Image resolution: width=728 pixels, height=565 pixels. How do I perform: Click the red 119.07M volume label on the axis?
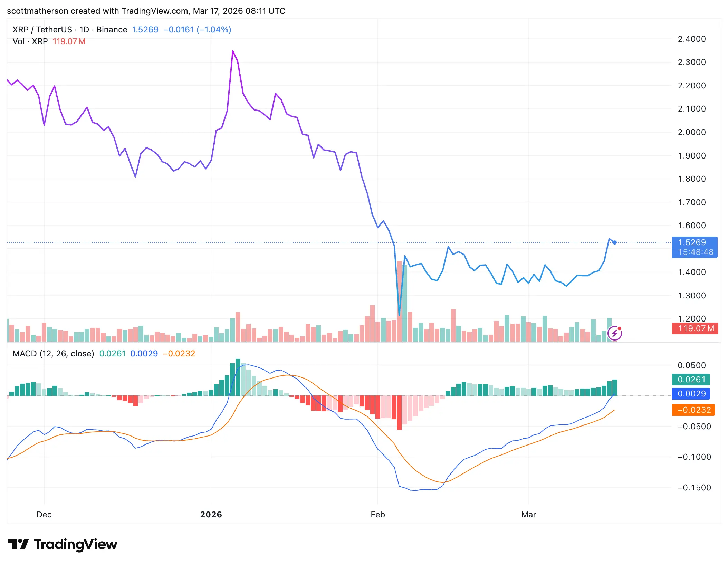click(x=695, y=329)
